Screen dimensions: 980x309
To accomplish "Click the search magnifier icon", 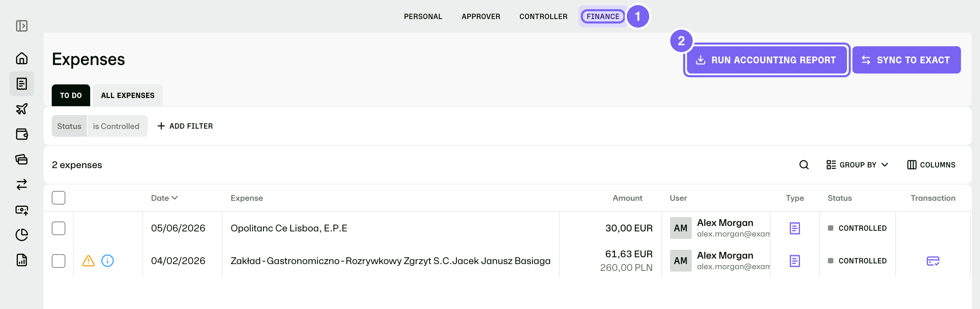I will [x=804, y=165].
